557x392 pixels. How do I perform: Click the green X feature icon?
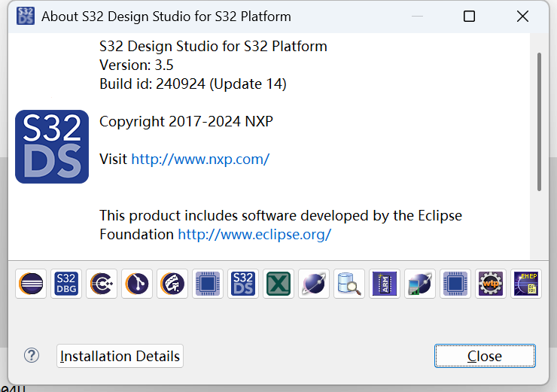(278, 284)
